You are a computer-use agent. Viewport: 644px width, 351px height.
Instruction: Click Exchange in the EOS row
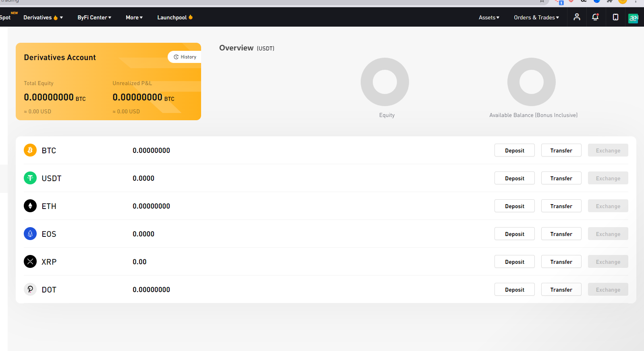point(608,234)
